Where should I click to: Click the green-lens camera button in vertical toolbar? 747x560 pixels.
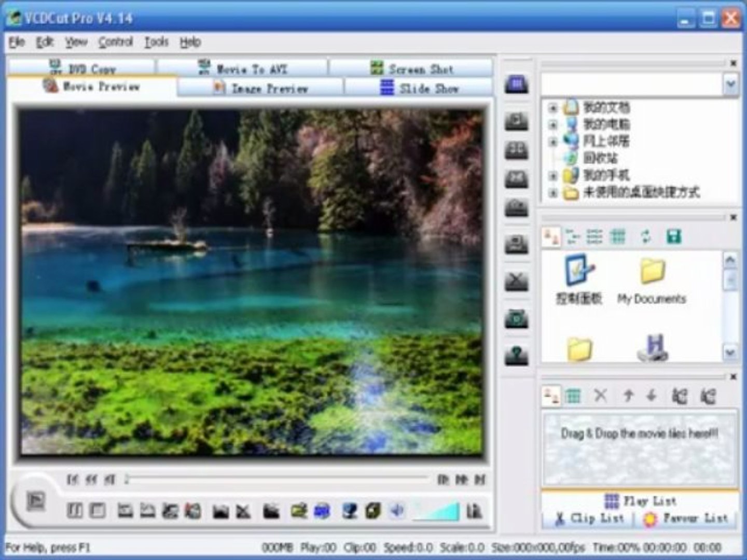point(517,318)
